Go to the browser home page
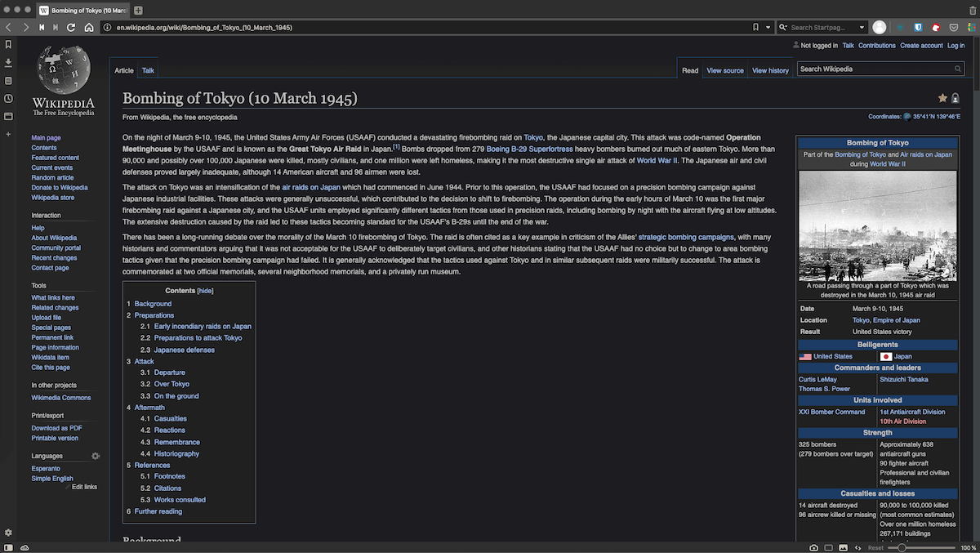Screen dimensions: 980x553 pos(88,27)
